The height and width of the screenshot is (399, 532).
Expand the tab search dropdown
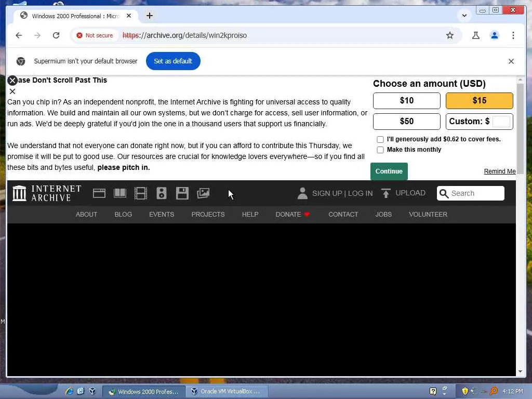(x=464, y=15)
